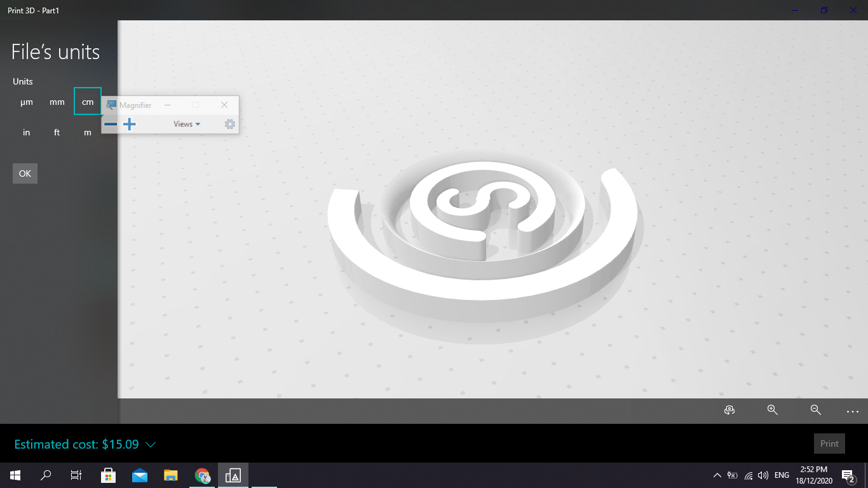Image resolution: width=868 pixels, height=488 pixels.
Task: Zoom in on the 3D model
Action: 773,410
